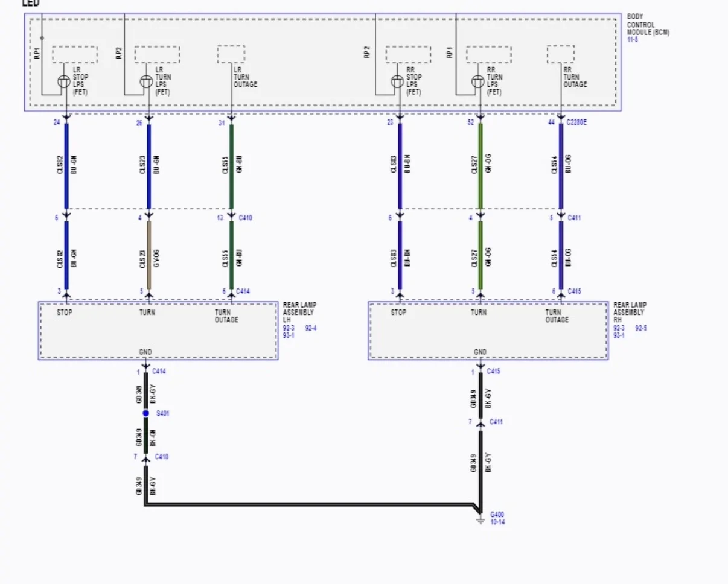
Task: Open the 92-5 reference beside RH lamp
Action: point(640,329)
